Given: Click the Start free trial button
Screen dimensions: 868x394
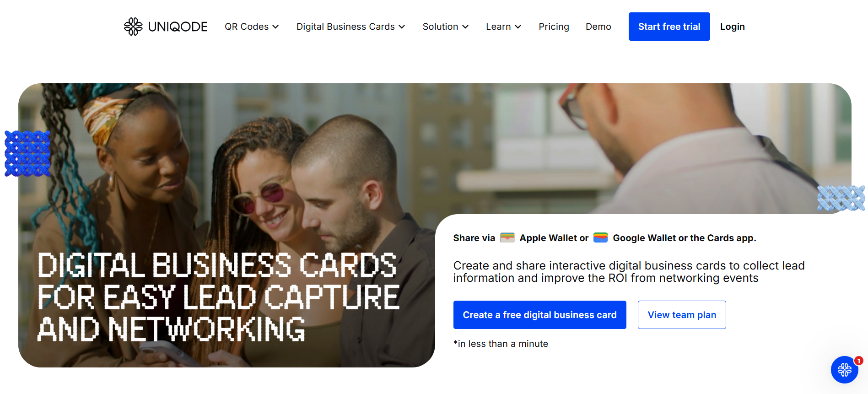Looking at the screenshot, I should coord(669,27).
